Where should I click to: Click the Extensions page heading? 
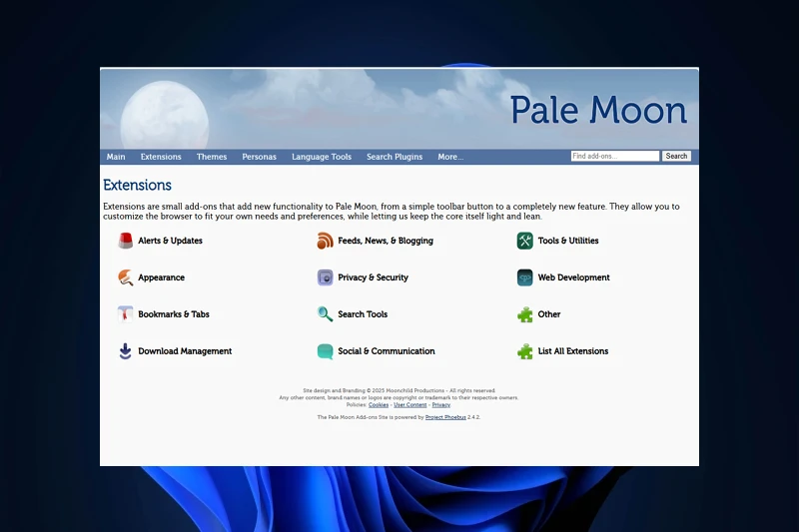[137, 185]
